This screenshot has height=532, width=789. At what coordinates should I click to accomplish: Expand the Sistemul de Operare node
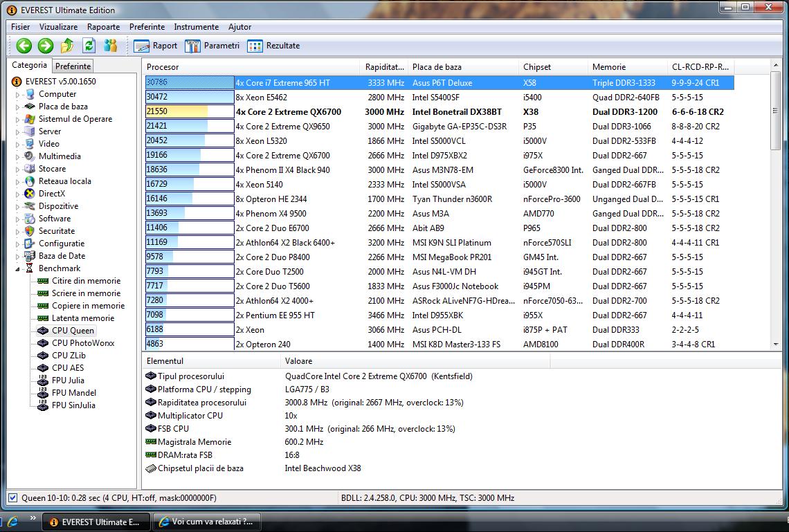tap(17, 120)
